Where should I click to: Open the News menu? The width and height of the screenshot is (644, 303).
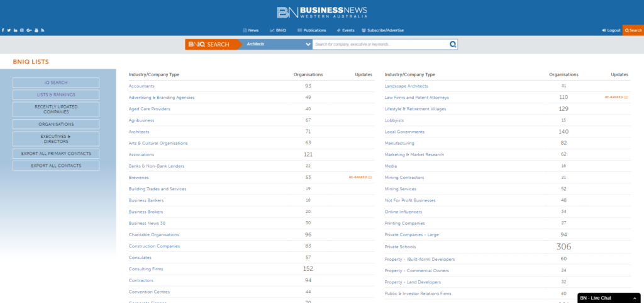pyautogui.click(x=251, y=30)
